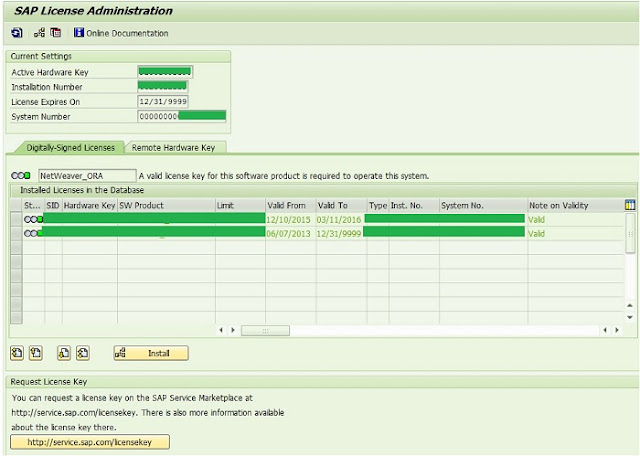640x456 pixels.
Task: Click the NetWeaver_ORA product field
Action: click(87, 176)
